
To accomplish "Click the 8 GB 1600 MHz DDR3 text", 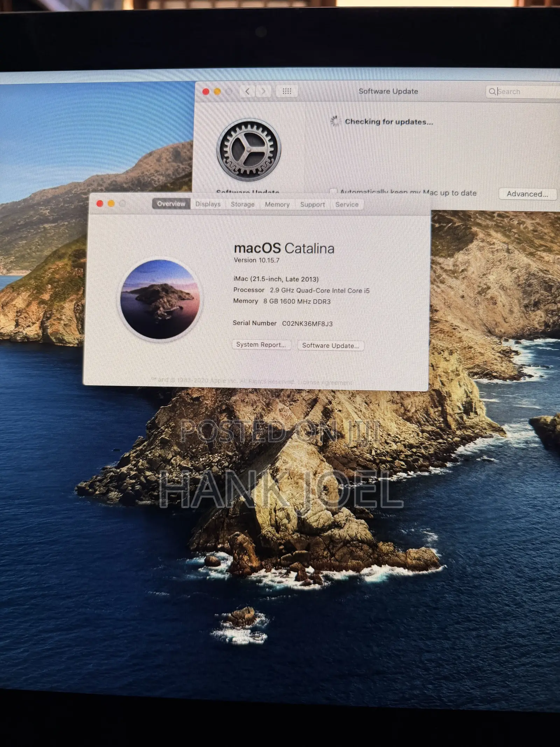I will click(x=297, y=301).
